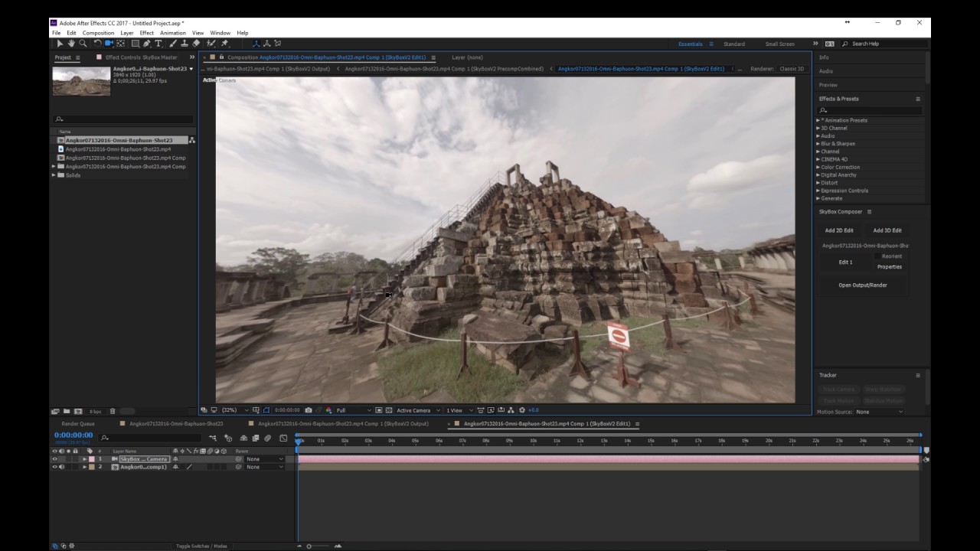Select the Rectangle shape tool
This screenshot has height=551, width=980.
click(x=136, y=44)
